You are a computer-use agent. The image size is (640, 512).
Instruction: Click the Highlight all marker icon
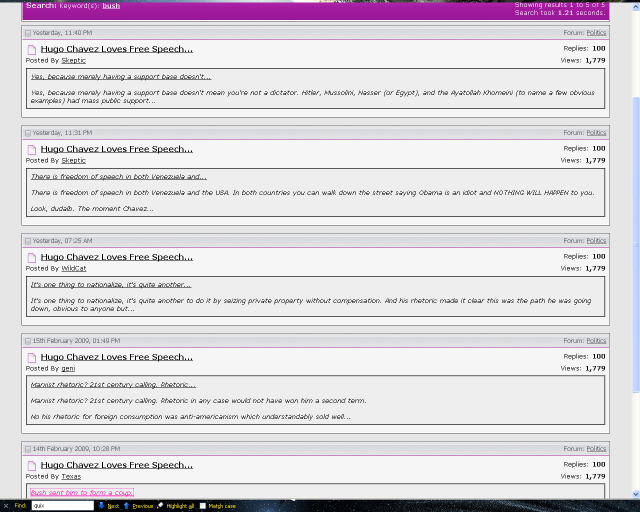pos(160,505)
